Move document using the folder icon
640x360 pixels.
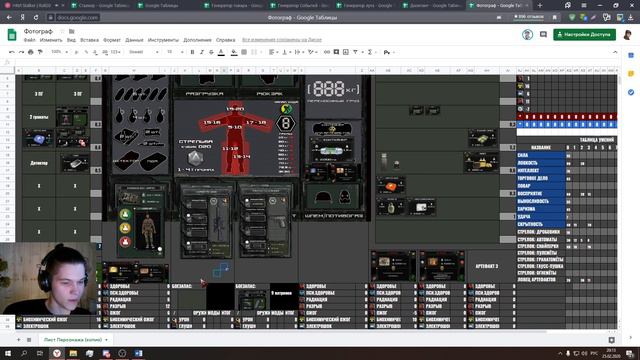pos(71,31)
